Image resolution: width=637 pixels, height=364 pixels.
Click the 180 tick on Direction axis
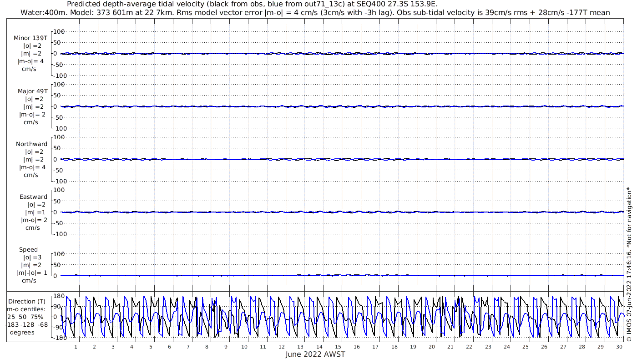58,296
